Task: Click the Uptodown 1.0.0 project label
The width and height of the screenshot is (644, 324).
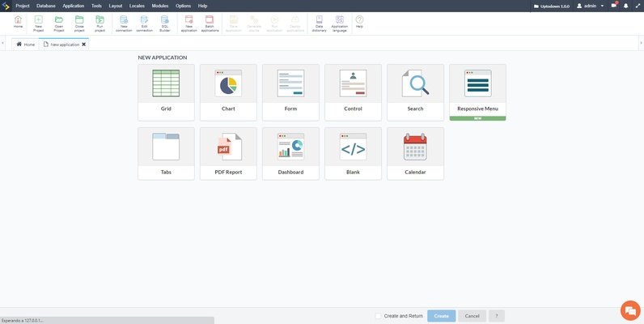Action: click(552, 6)
